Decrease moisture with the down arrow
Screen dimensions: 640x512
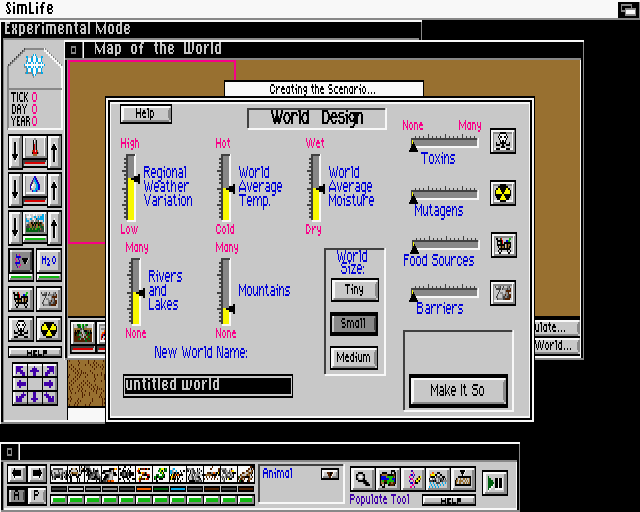(x=15, y=189)
